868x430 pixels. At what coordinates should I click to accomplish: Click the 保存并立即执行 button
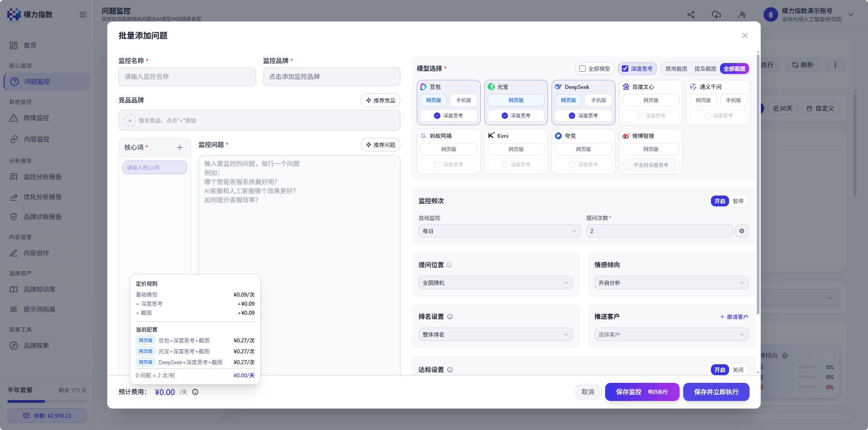pos(716,392)
